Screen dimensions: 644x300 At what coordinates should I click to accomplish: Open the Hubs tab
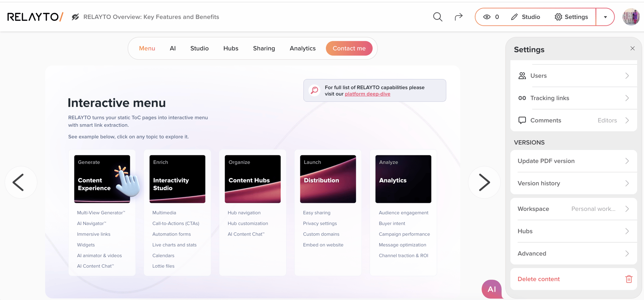tap(231, 48)
